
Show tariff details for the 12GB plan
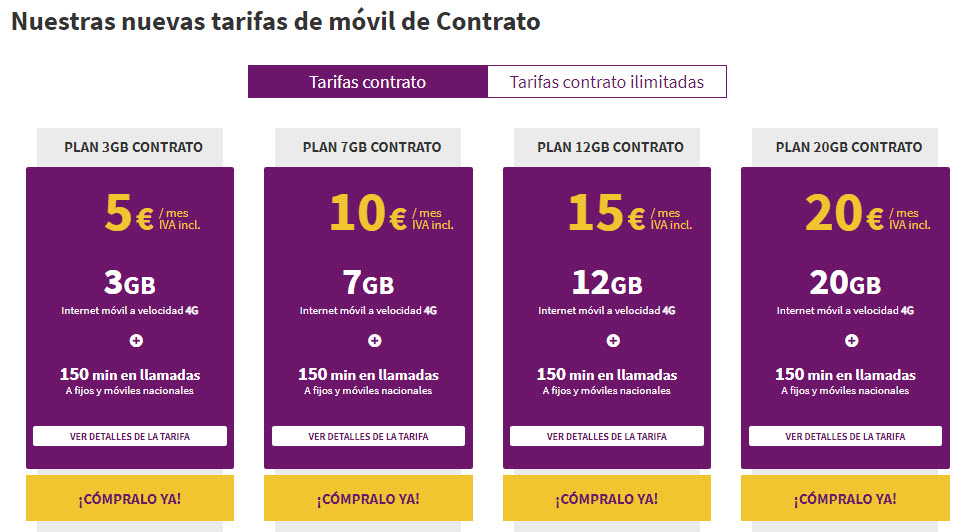click(607, 436)
